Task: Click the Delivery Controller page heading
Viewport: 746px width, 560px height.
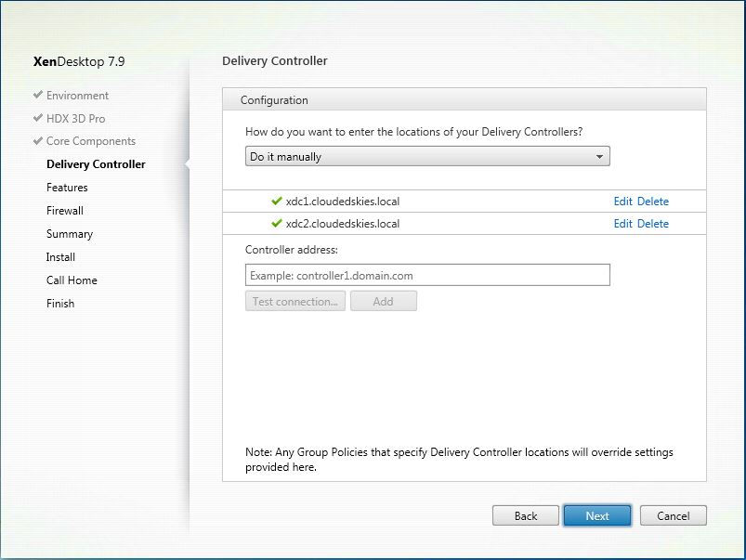Action: coord(274,61)
